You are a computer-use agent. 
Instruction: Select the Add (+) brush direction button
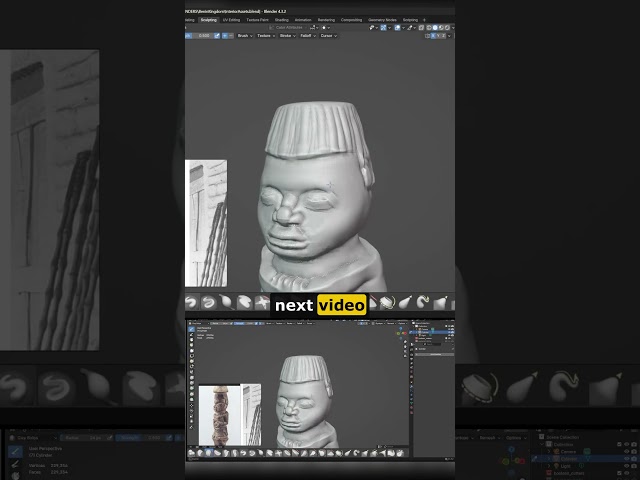[x=225, y=36]
